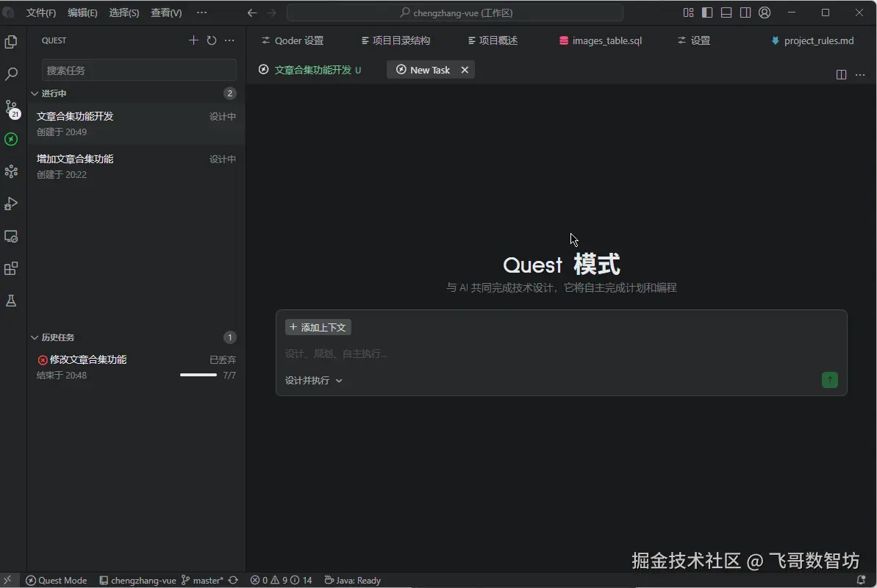
Task: Select the green Quest compass icon
Action: pos(11,139)
